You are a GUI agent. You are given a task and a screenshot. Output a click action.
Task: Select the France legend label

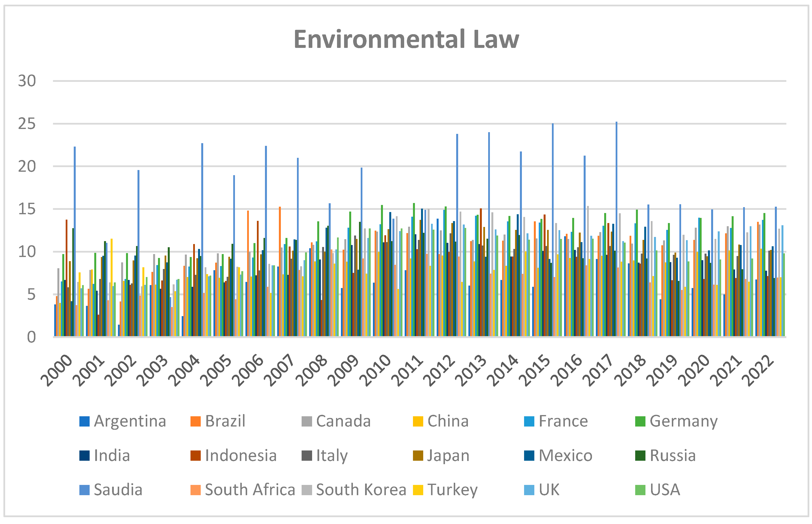coord(563,421)
